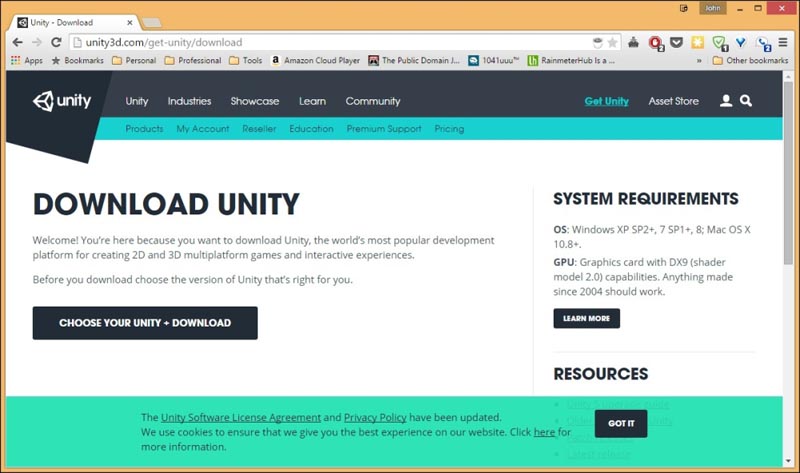The width and height of the screenshot is (800, 473).
Task: Reload the page with the refresh button
Action: click(x=56, y=43)
